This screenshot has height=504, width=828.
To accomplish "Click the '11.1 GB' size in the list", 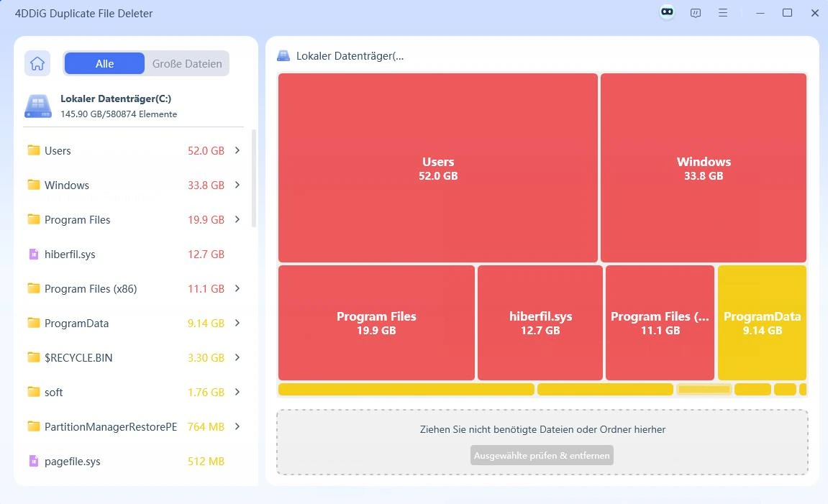I will pyautogui.click(x=206, y=289).
